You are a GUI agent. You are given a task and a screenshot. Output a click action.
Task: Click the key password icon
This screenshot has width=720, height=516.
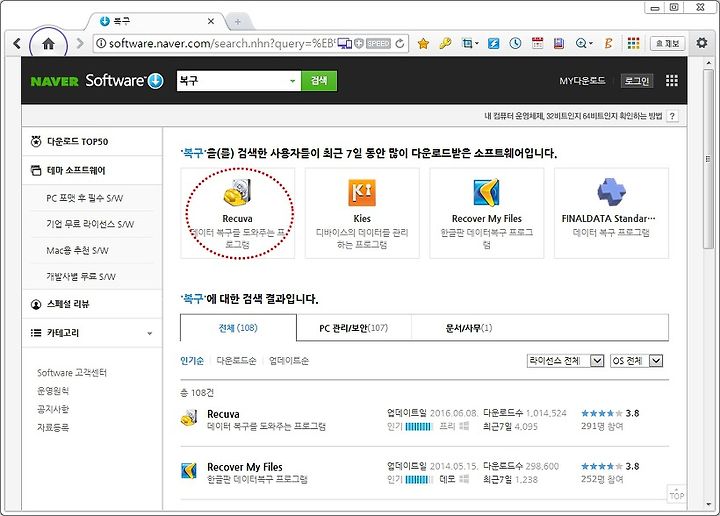(x=444, y=44)
